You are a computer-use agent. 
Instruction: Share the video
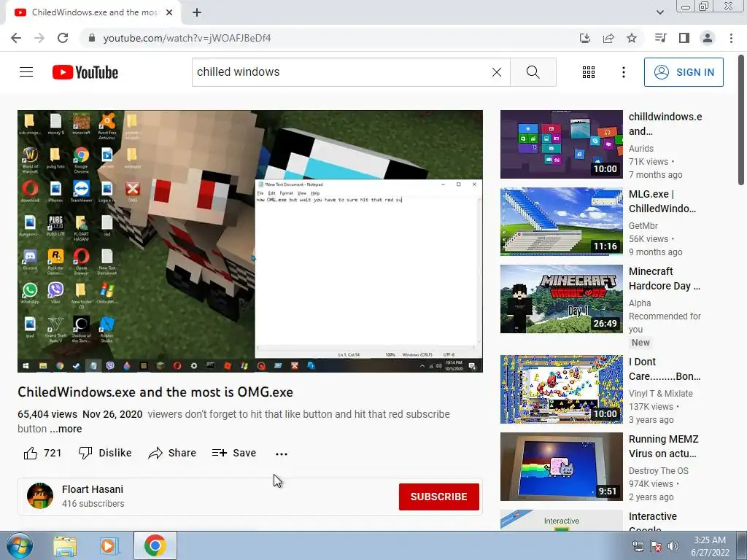(172, 453)
